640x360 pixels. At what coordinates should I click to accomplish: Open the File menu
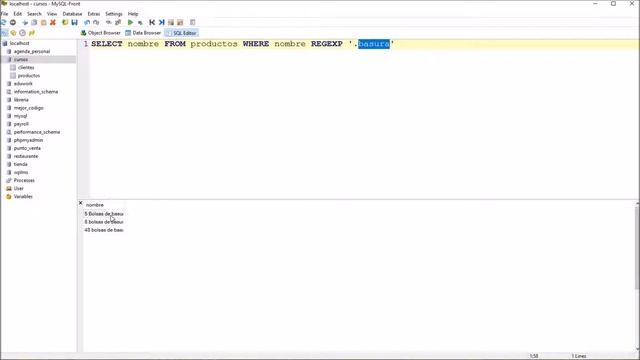[4, 14]
